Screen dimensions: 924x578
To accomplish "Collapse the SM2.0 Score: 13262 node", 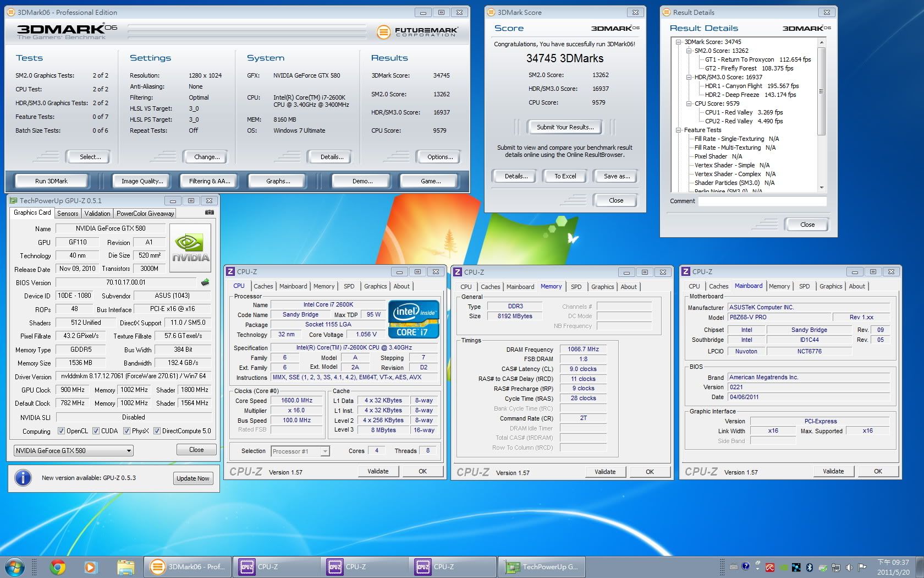I will (689, 51).
